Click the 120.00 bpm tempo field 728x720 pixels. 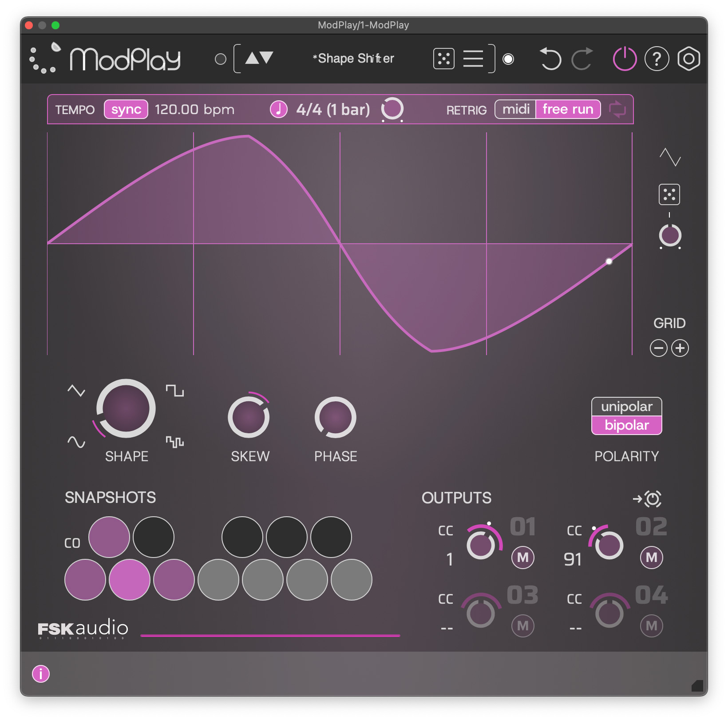pyautogui.click(x=194, y=109)
